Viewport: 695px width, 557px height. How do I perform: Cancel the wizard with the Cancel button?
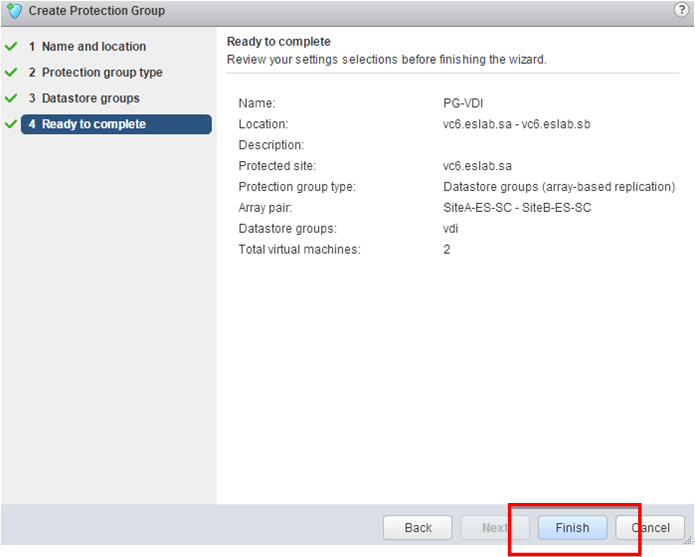point(650,528)
